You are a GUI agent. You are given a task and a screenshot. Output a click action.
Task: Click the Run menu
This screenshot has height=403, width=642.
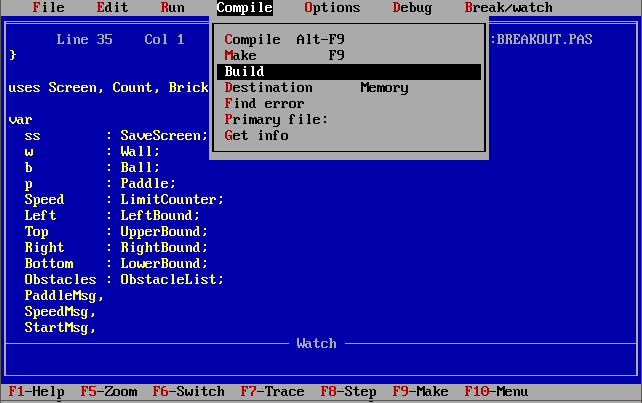(x=172, y=8)
